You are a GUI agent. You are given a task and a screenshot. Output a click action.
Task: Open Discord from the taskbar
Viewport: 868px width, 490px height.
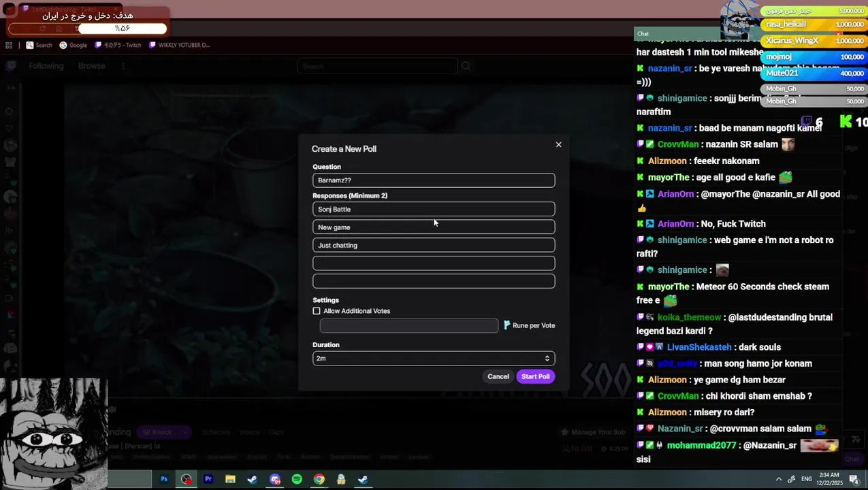pos(275,479)
